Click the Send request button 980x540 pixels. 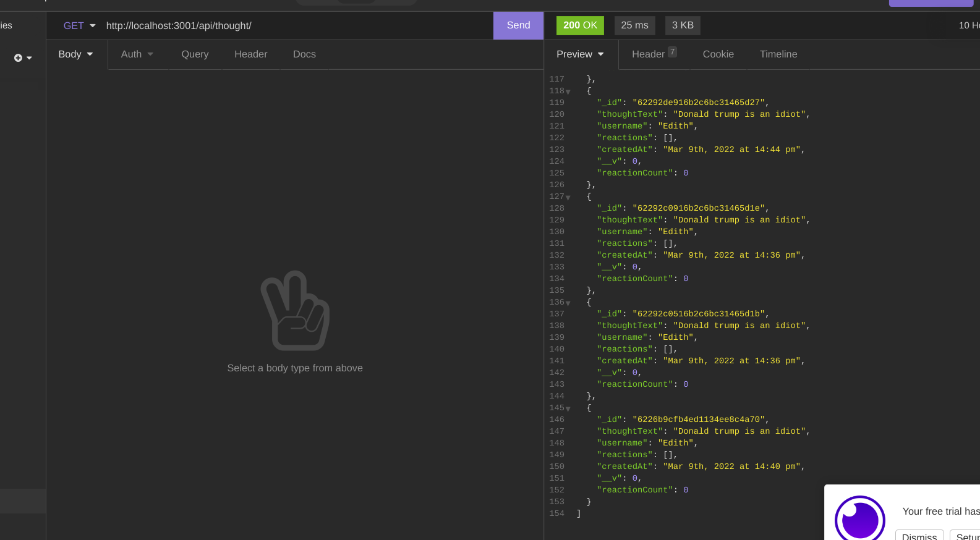point(518,25)
